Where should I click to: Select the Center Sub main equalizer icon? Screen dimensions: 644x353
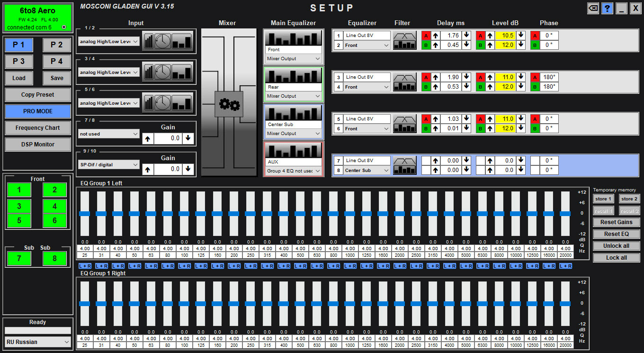293,113
